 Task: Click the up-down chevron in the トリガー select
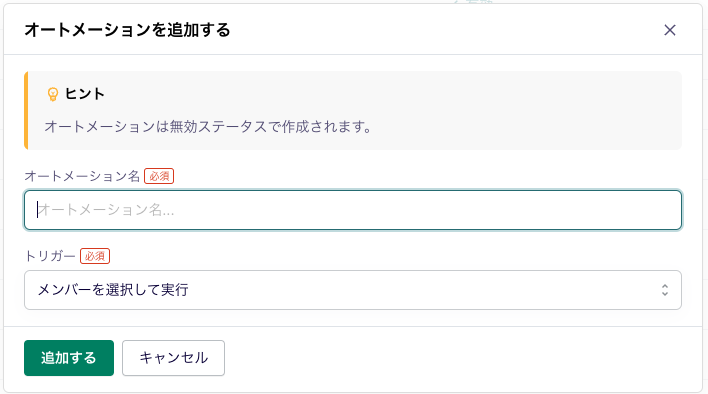(x=665, y=290)
